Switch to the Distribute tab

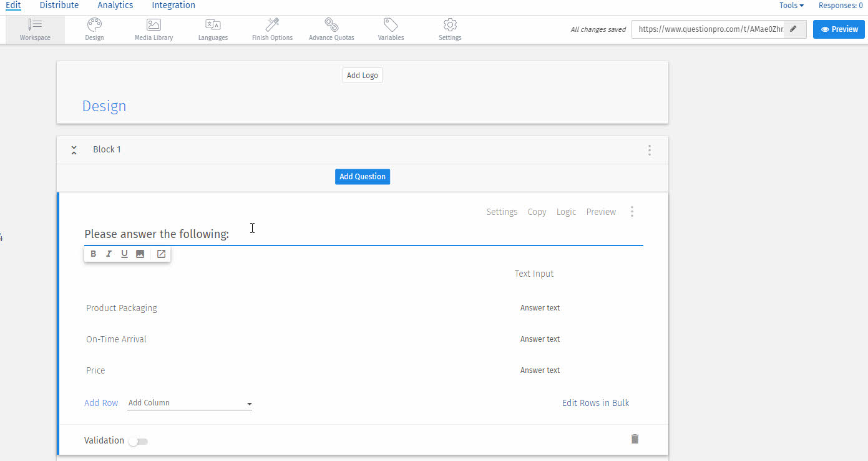pos(59,6)
